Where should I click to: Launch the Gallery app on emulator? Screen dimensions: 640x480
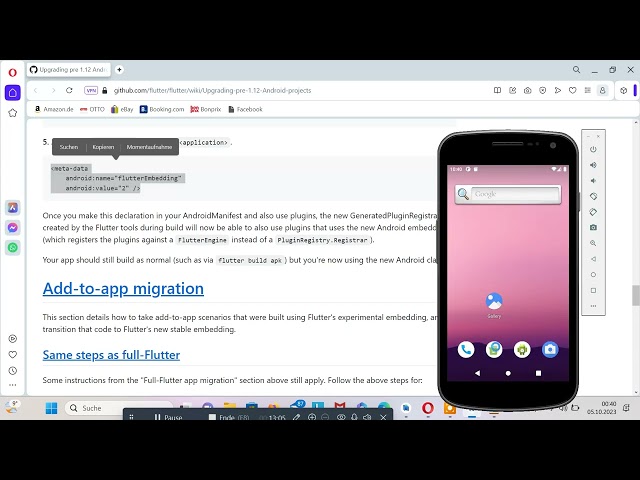494,305
